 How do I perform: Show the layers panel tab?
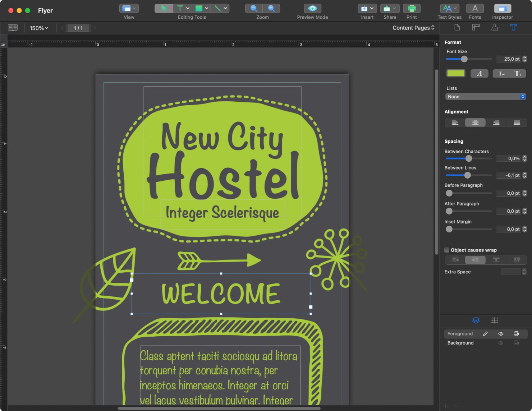coord(476,320)
